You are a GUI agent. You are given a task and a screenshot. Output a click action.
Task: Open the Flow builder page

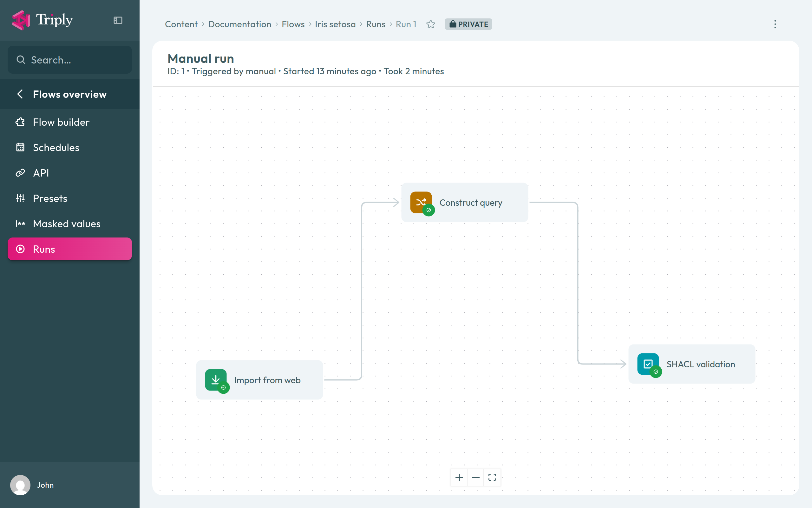pyautogui.click(x=70, y=122)
